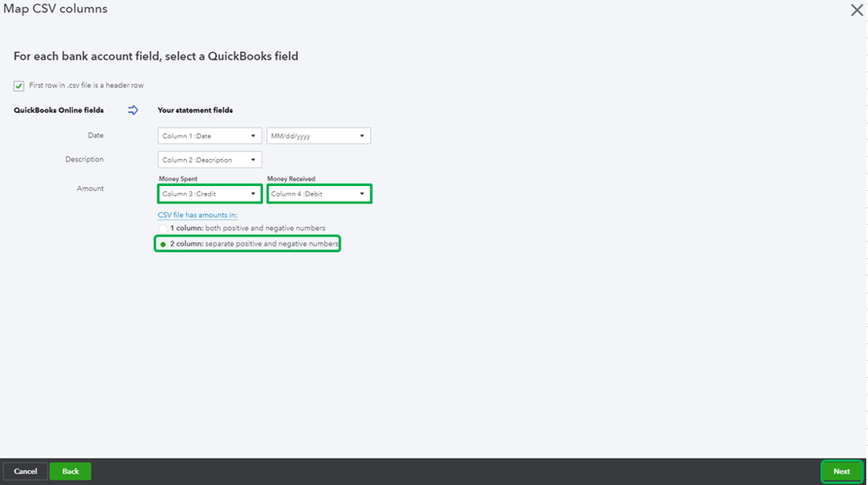
Task: Click the 'Date' field label
Action: tap(96, 135)
